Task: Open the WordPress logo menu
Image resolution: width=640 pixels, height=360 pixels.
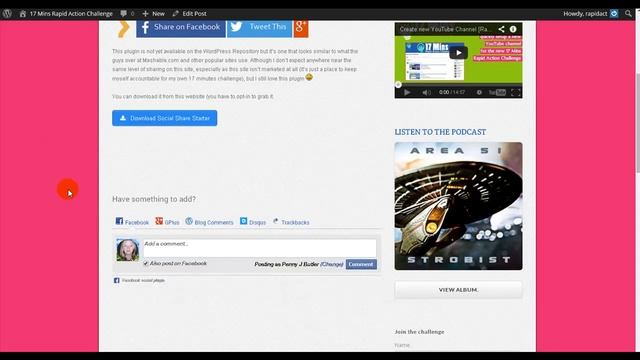Action: pos(7,13)
